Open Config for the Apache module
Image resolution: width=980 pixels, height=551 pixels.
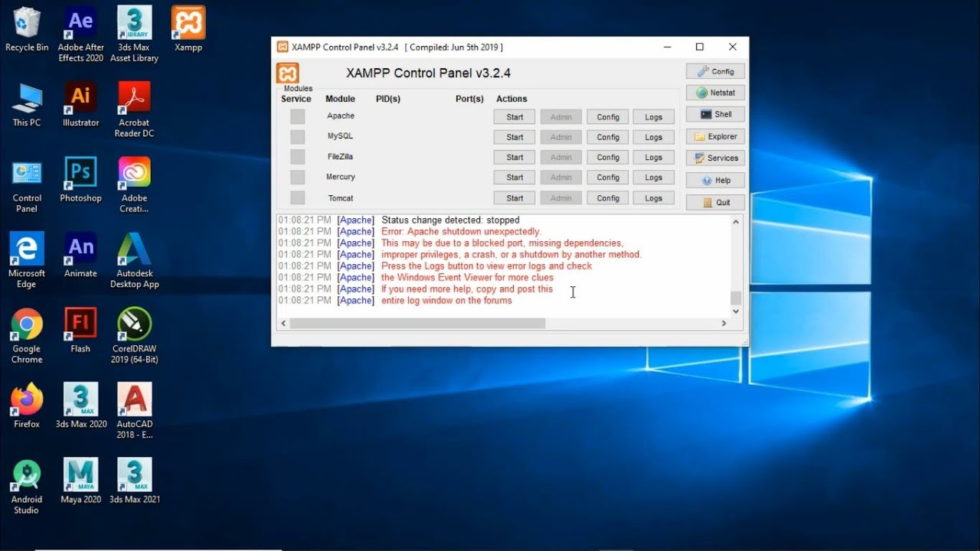coord(608,117)
